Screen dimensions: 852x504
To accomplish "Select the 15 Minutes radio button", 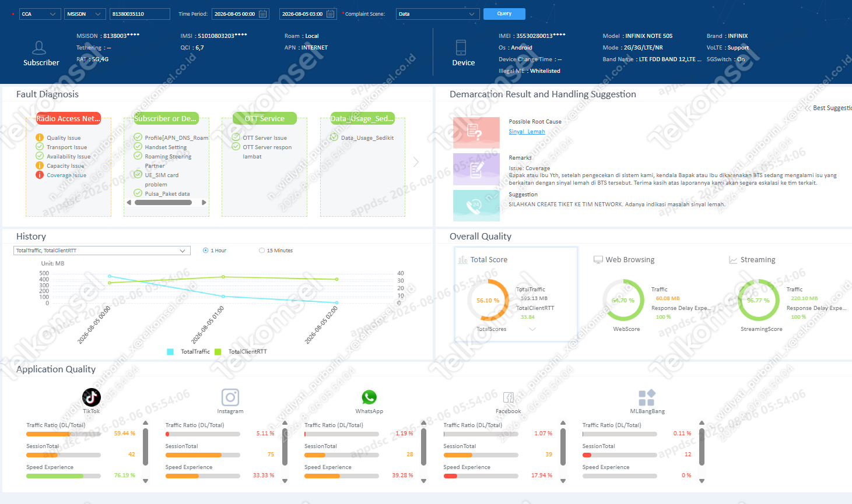I will coord(262,251).
